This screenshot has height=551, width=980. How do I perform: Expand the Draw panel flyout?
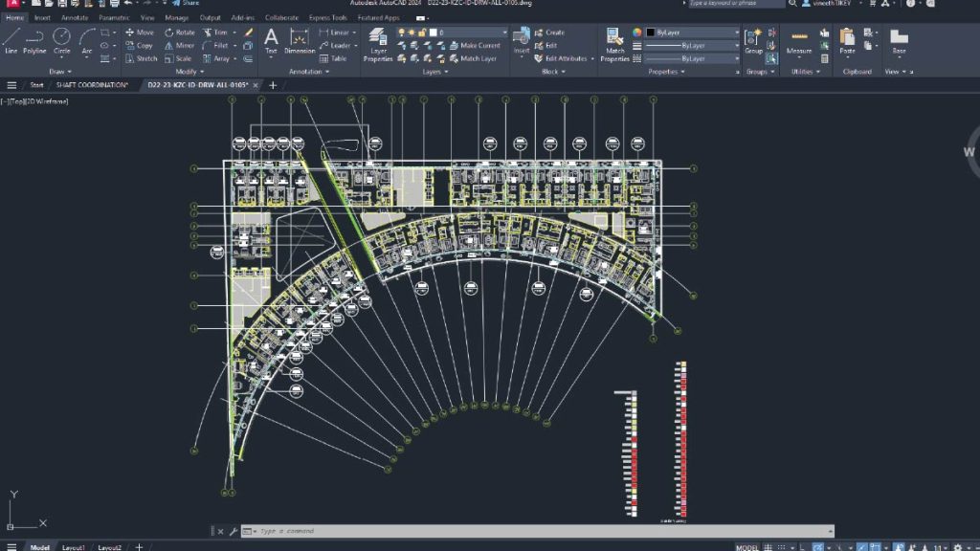pyautogui.click(x=59, y=72)
